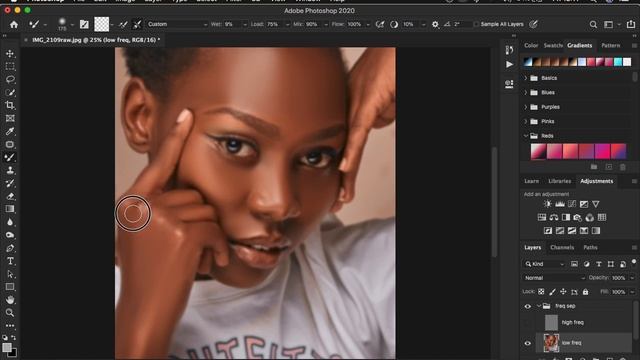Image resolution: width=640 pixels, height=360 pixels.
Task: Hide the low freq layer
Action: [x=527, y=343]
